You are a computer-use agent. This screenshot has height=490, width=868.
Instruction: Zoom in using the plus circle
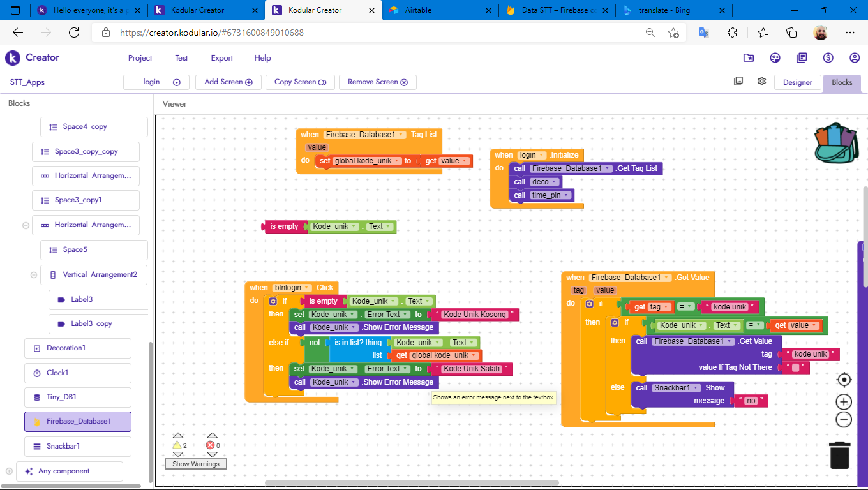tap(844, 402)
